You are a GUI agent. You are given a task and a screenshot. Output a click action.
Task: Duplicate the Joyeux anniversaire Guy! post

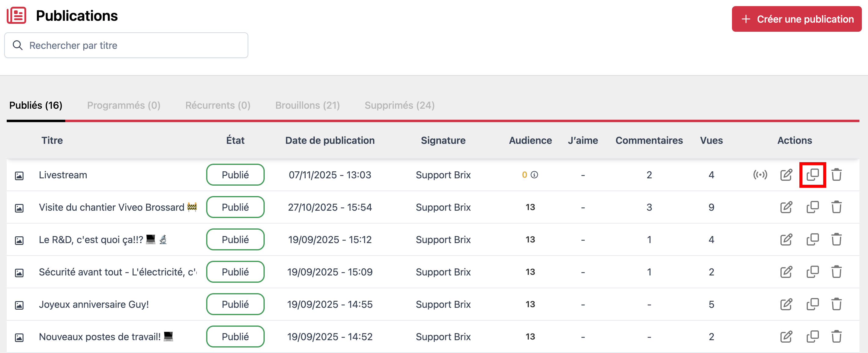pos(812,304)
